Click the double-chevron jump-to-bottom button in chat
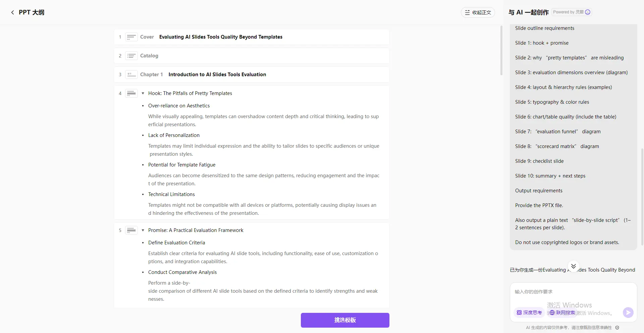This screenshot has height=333, width=644. click(574, 266)
